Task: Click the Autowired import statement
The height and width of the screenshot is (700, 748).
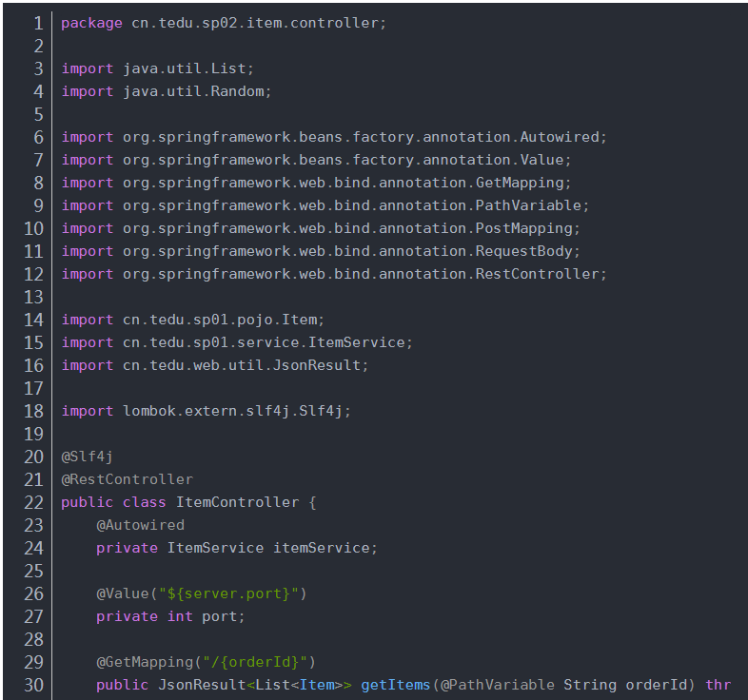Action: tap(334, 137)
